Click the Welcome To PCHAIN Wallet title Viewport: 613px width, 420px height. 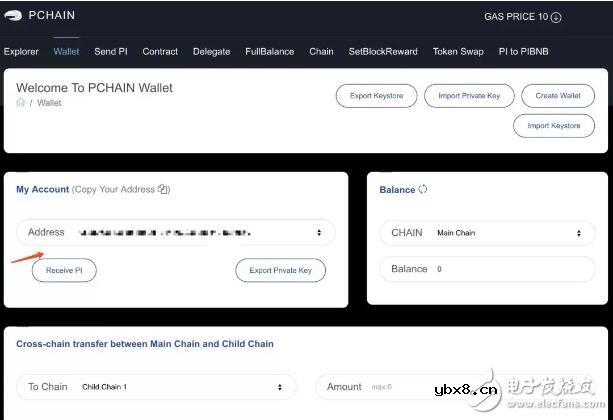click(94, 88)
